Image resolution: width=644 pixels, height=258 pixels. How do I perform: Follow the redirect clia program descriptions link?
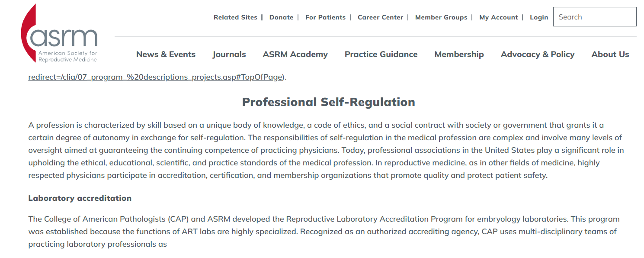(x=155, y=77)
